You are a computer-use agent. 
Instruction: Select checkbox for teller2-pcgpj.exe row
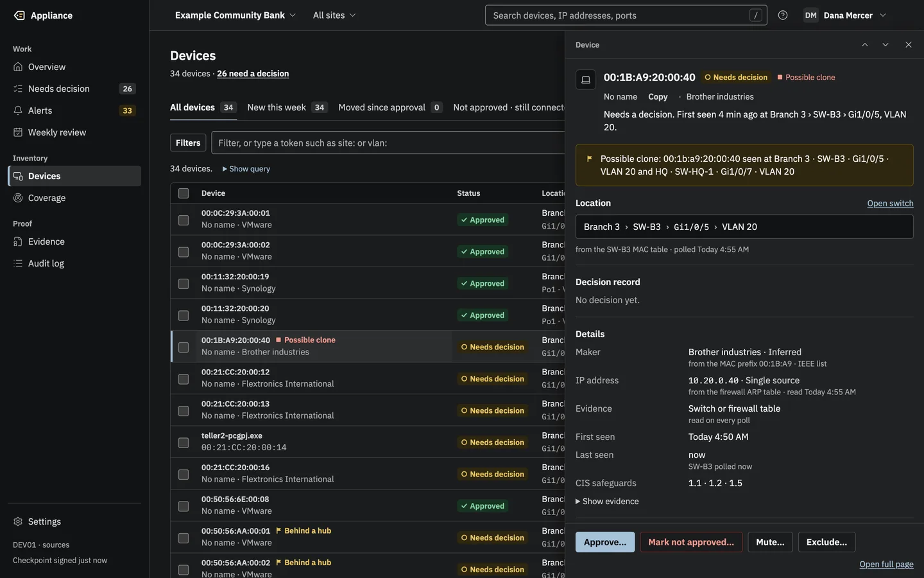[x=184, y=443]
